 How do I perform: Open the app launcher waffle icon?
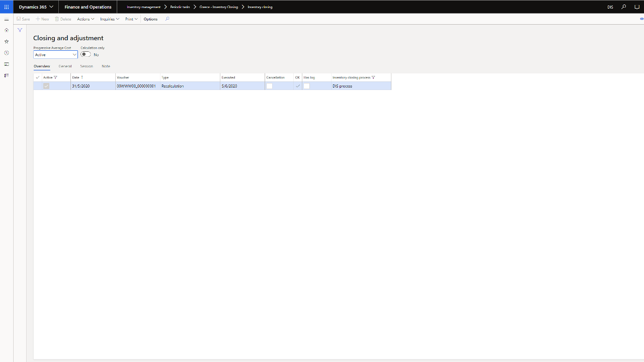coord(7,7)
